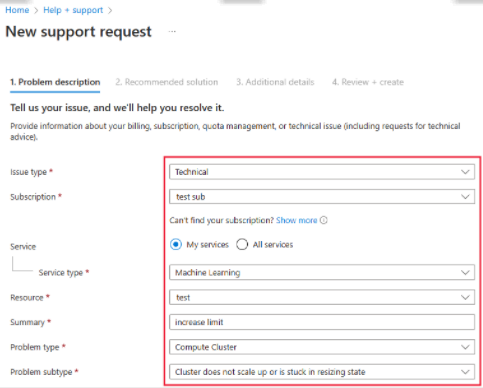Click the chevron arrow of Issue type dropdown
Viewport: 483px width, 388px height.
pos(465,172)
